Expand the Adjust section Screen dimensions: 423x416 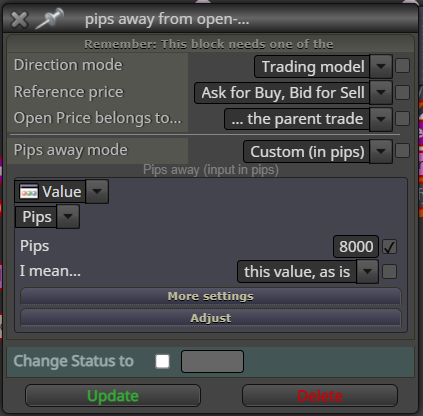[211, 318]
